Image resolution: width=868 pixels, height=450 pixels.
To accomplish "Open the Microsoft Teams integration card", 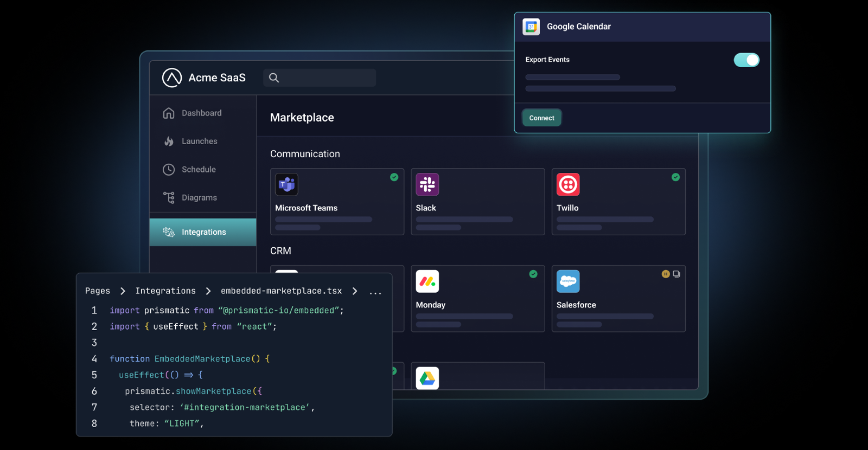I will click(337, 202).
